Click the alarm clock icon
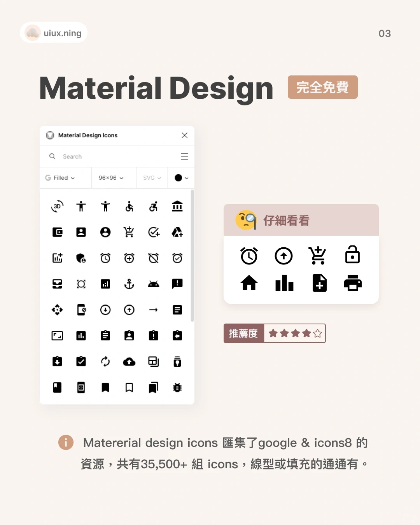The height and width of the screenshot is (525, 420). [105, 258]
